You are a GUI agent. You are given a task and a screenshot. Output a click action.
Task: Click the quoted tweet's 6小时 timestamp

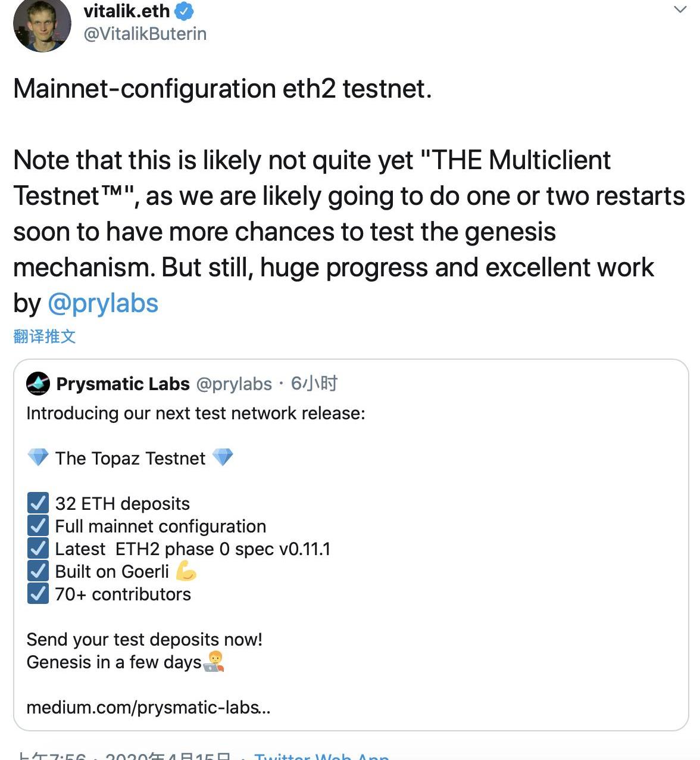click(314, 384)
